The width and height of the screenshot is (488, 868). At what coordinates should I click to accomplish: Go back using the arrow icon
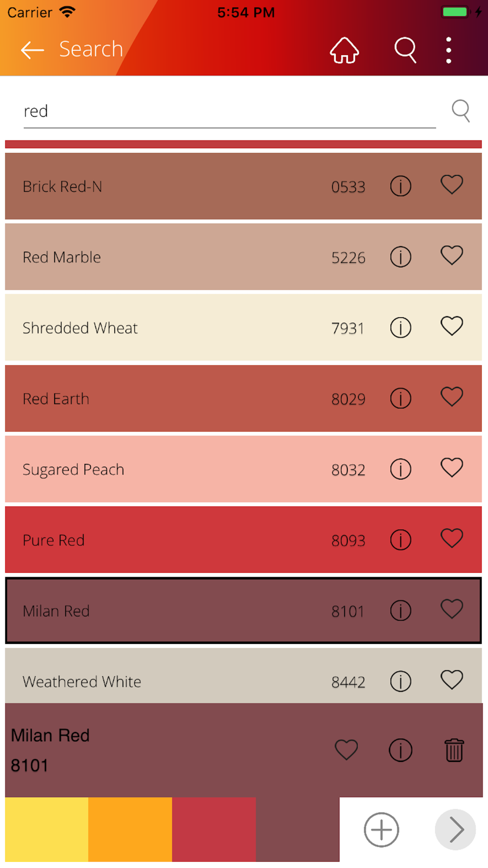click(33, 50)
